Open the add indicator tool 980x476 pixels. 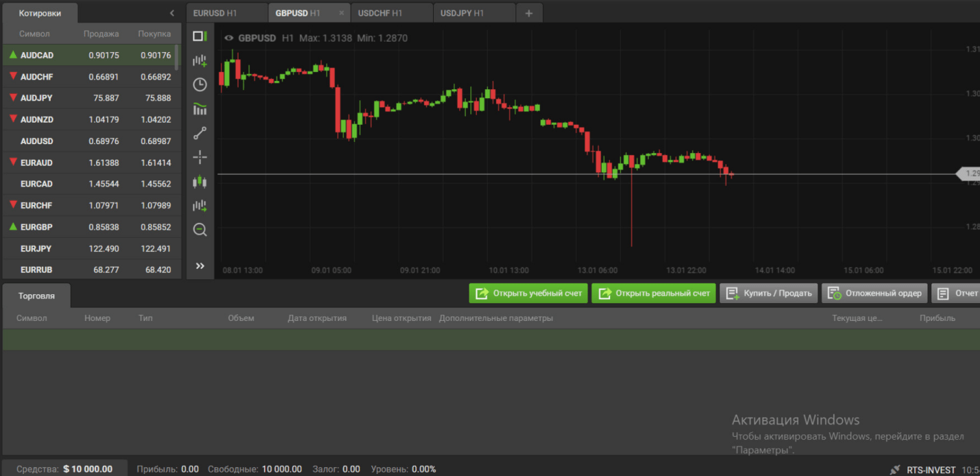[199, 60]
